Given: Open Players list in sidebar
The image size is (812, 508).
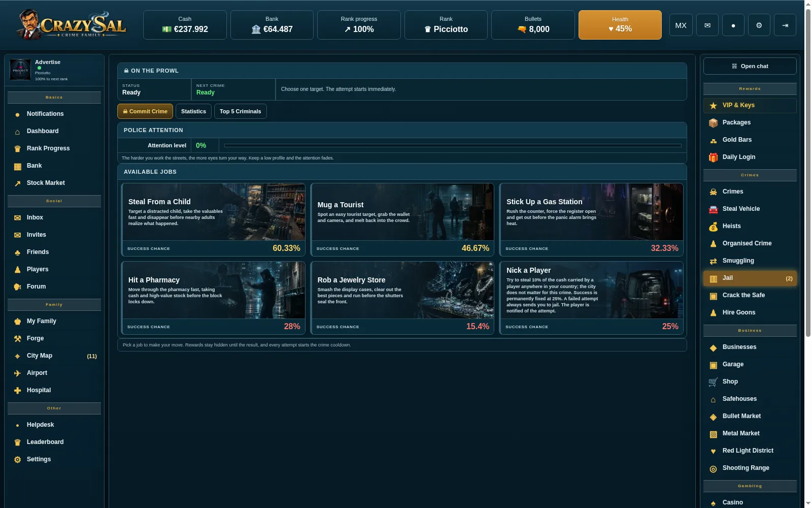Looking at the screenshot, I should click(54, 269).
